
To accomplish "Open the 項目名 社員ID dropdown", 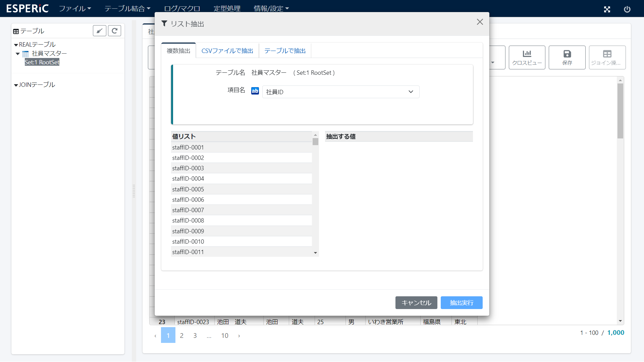I will point(340,92).
